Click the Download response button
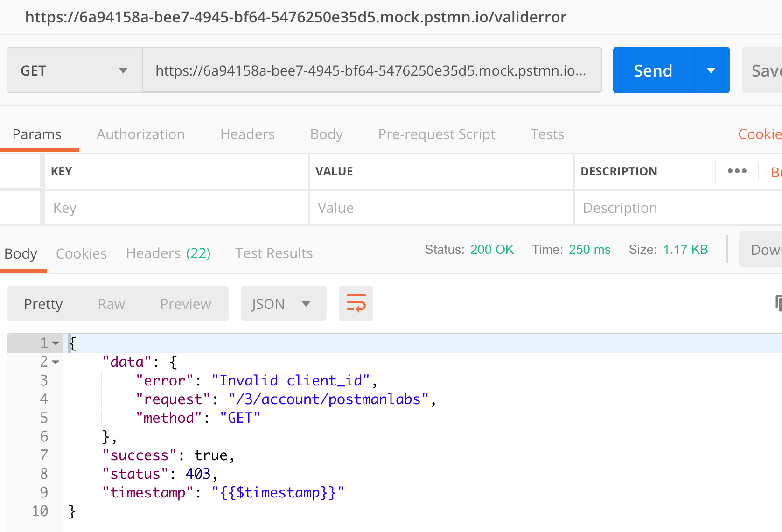The width and height of the screenshot is (782, 532). coord(761,250)
